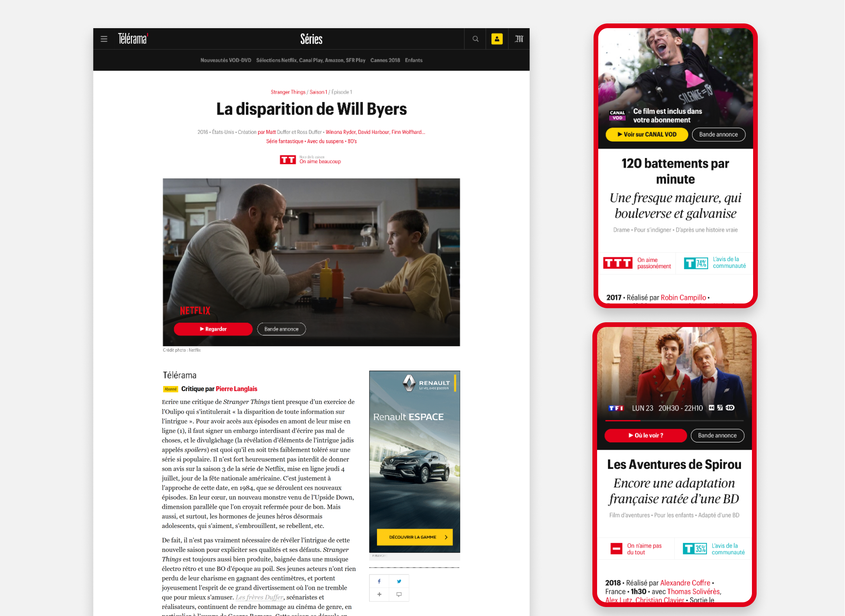The width and height of the screenshot is (845, 616).
Task: Click Découvrir la gamme on Renault ad
Action: tap(414, 537)
